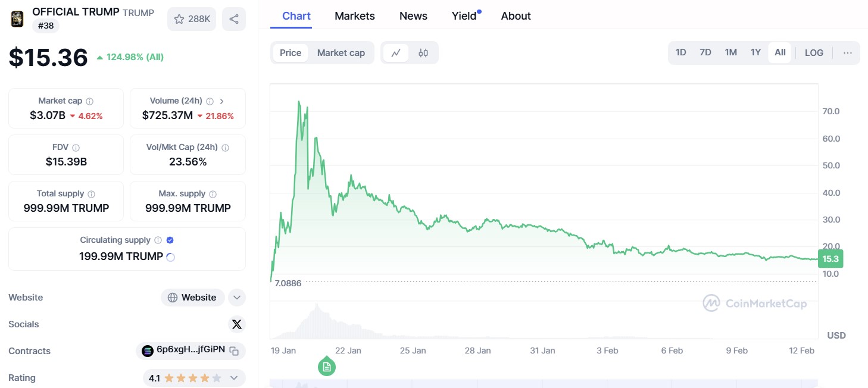Select the 7D time range

(705, 52)
